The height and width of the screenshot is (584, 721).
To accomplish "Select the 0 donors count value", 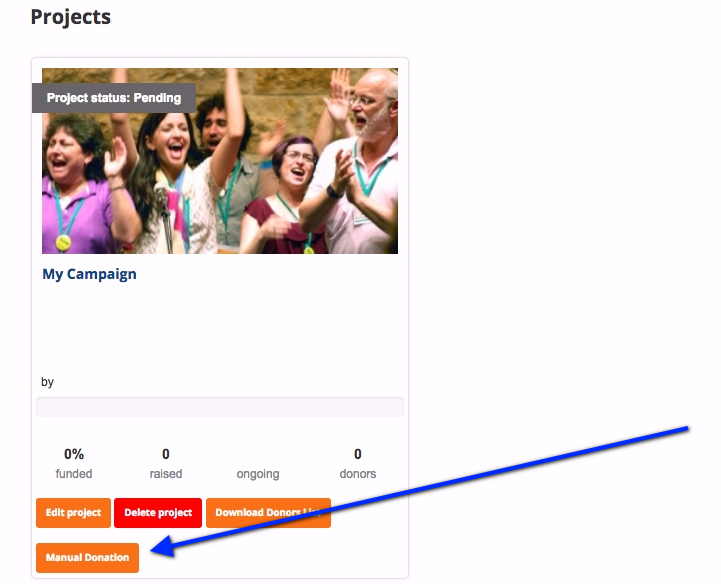I will [358, 454].
